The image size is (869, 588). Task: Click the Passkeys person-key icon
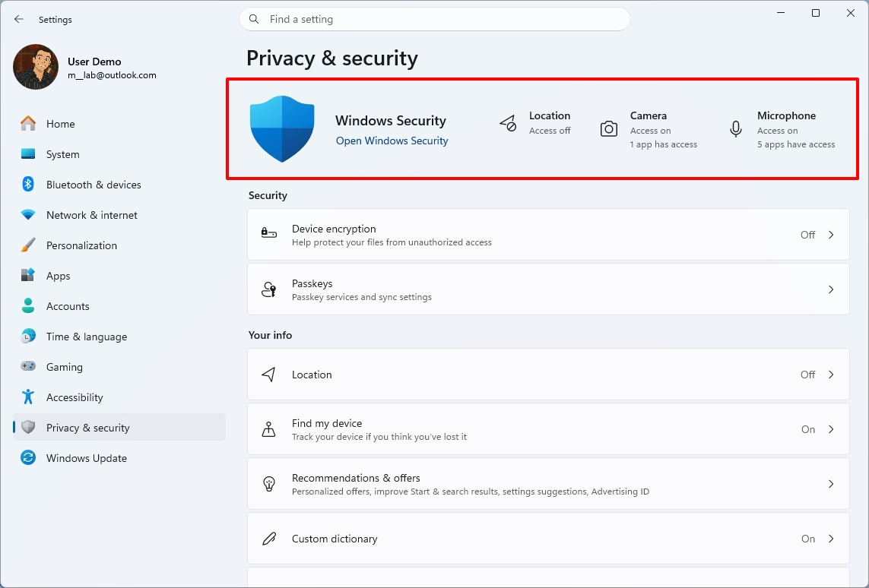pos(269,289)
